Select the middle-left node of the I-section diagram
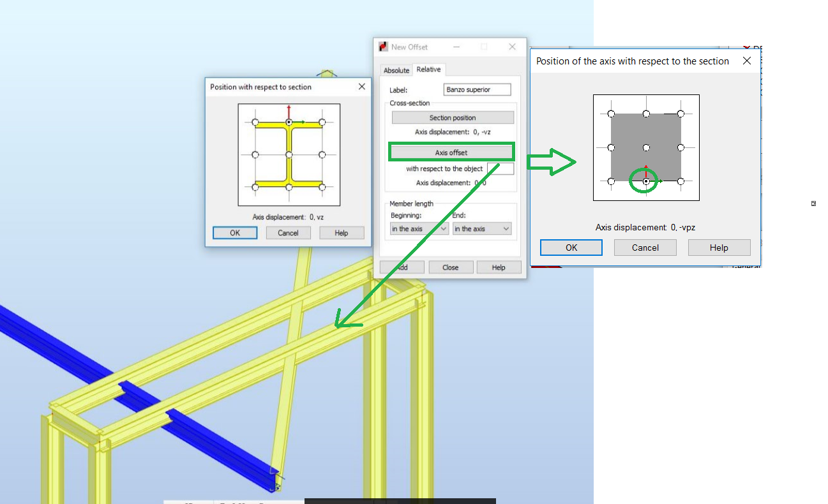Viewport: 828px width, 504px height. [257, 154]
